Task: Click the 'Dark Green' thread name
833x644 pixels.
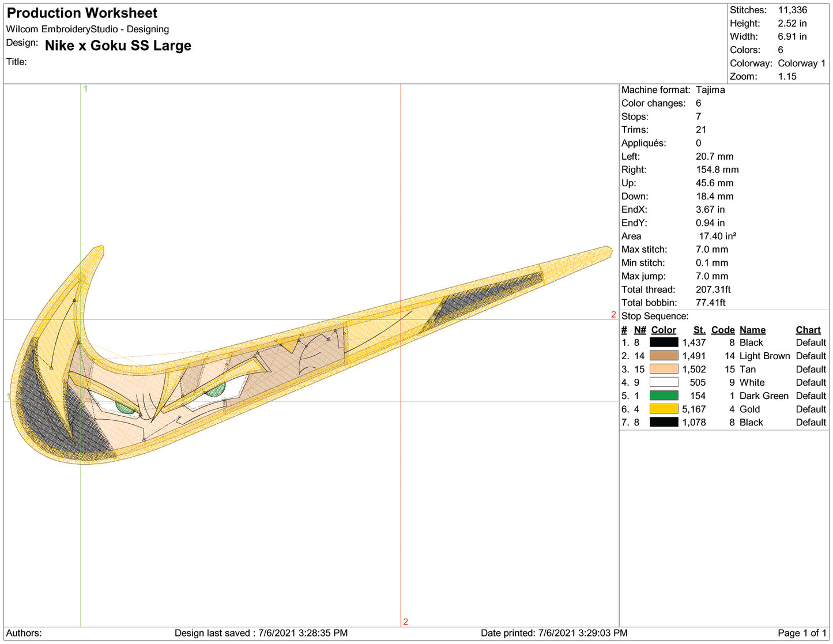Action: click(764, 396)
